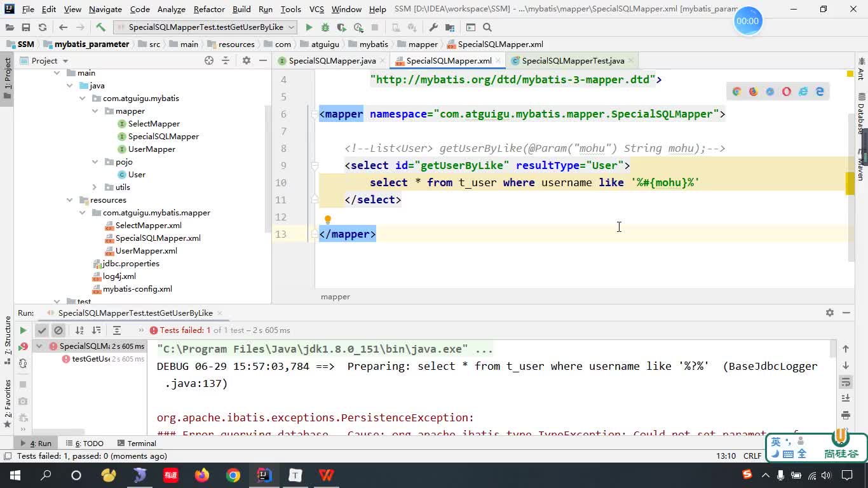
Task: Collapse the java folder node
Action: point(69,86)
